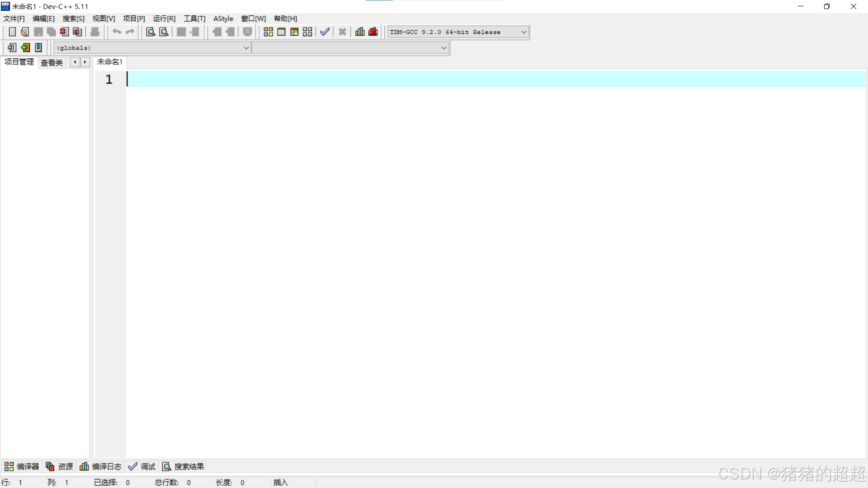868x488 pixels.
Task: Click the Run program window icon
Action: pos(281,32)
